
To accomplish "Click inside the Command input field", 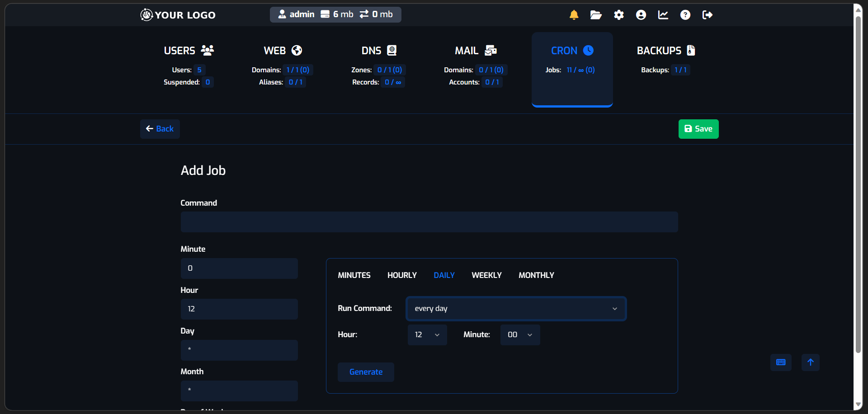I will pos(429,222).
